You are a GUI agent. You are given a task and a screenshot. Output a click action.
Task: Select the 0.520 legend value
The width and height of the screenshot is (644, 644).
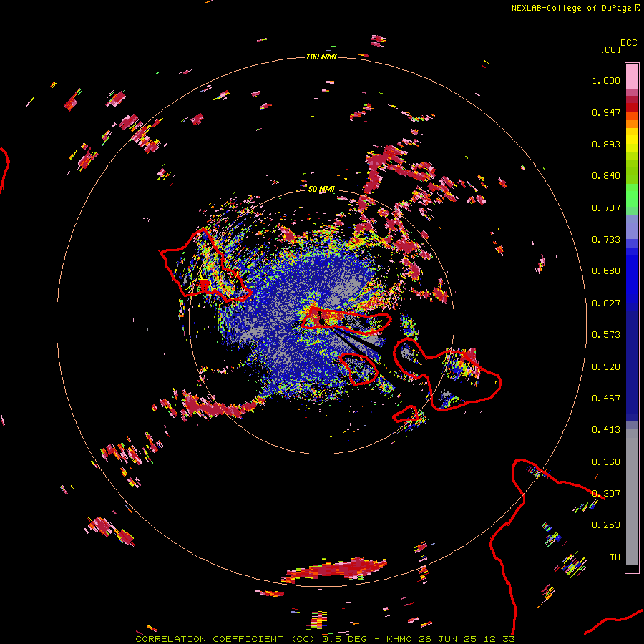pyautogui.click(x=606, y=367)
